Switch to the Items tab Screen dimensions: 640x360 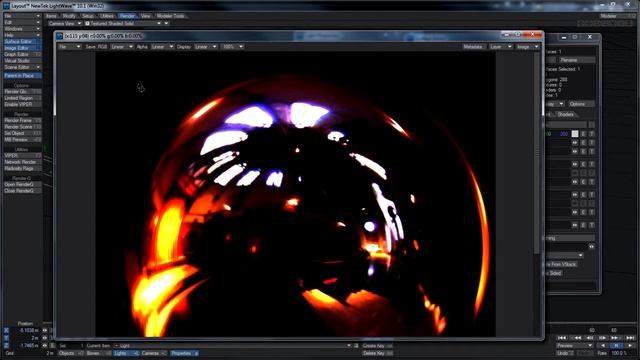51,16
